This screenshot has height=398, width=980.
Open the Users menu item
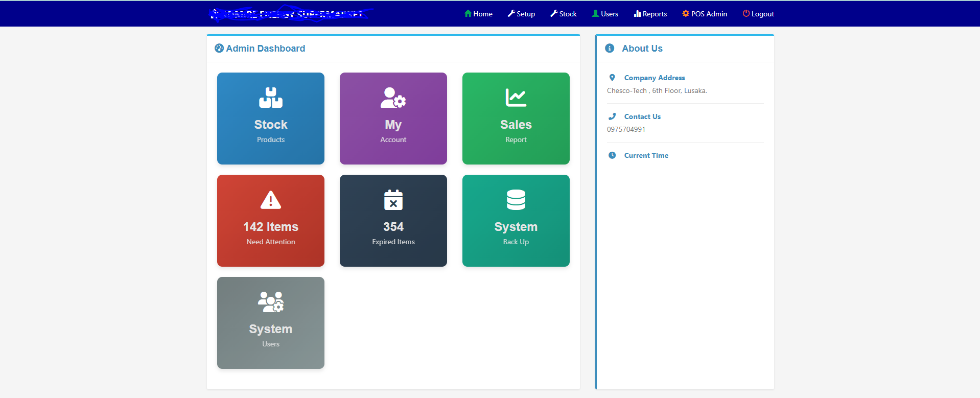pos(605,14)
